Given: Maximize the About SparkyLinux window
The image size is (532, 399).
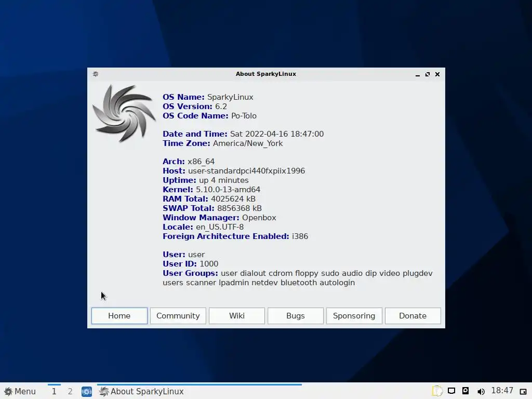Looking at the screenshot, I should (428, 74).
